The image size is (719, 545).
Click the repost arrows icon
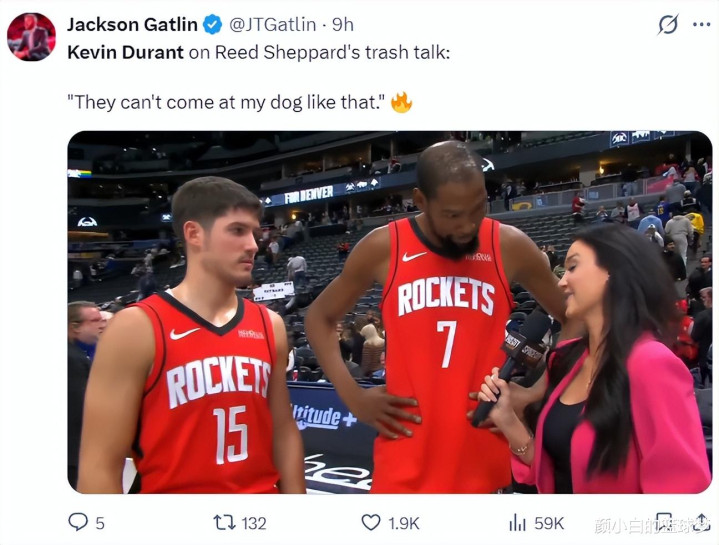224,523
